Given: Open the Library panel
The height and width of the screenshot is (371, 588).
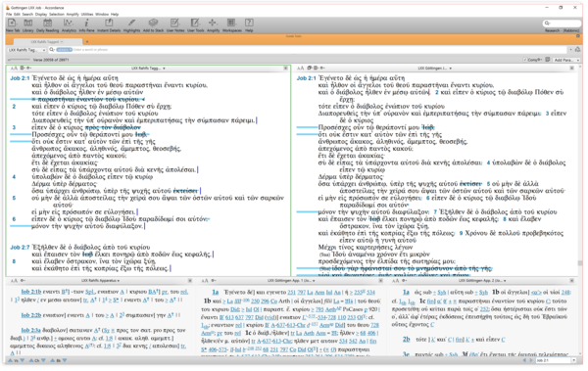Looking at the screenshot, I should (x=28, y=25).
